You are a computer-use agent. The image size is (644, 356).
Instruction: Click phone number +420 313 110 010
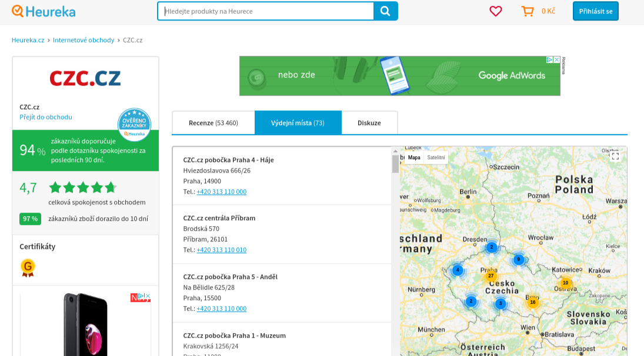[221, 250]
